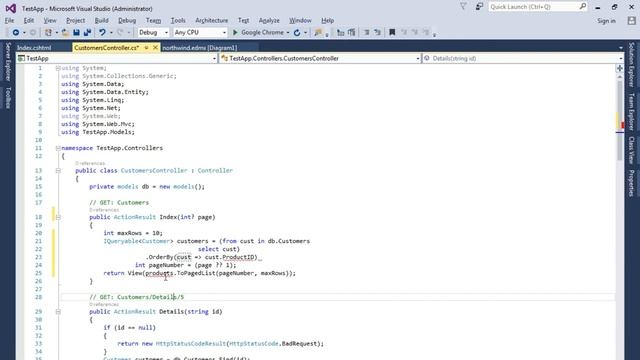Open the Debug menu
Screen dimensions: 640x360
(x=127, y=20)
